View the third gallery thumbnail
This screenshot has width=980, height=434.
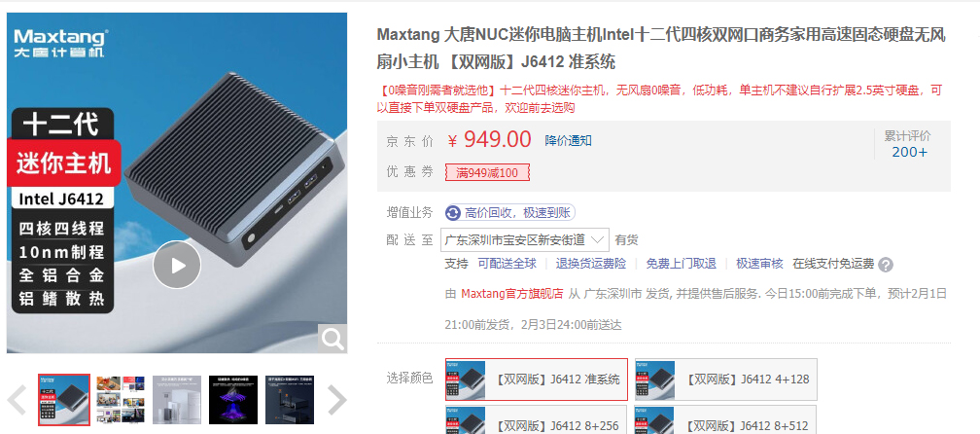tap(177, 400)
